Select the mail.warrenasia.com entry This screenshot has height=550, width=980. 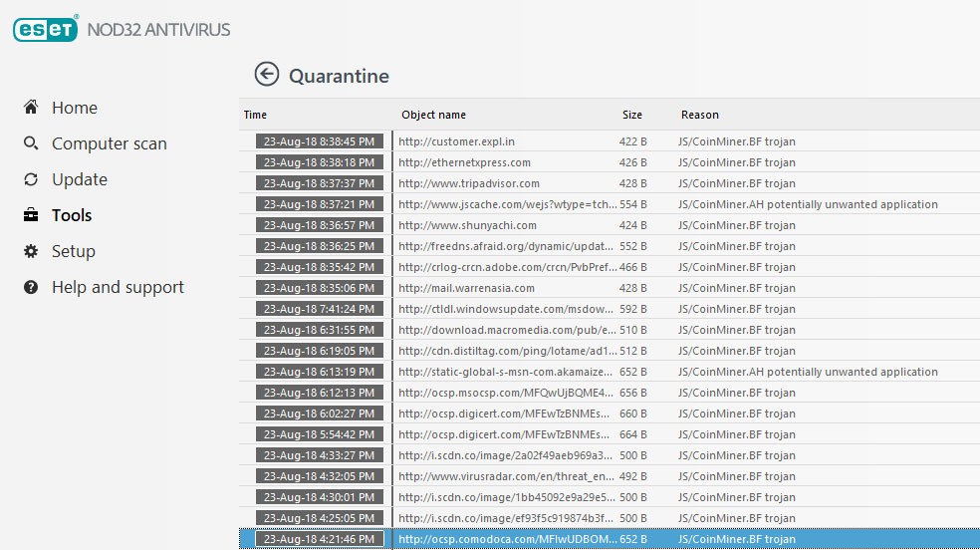coord(610,288)
